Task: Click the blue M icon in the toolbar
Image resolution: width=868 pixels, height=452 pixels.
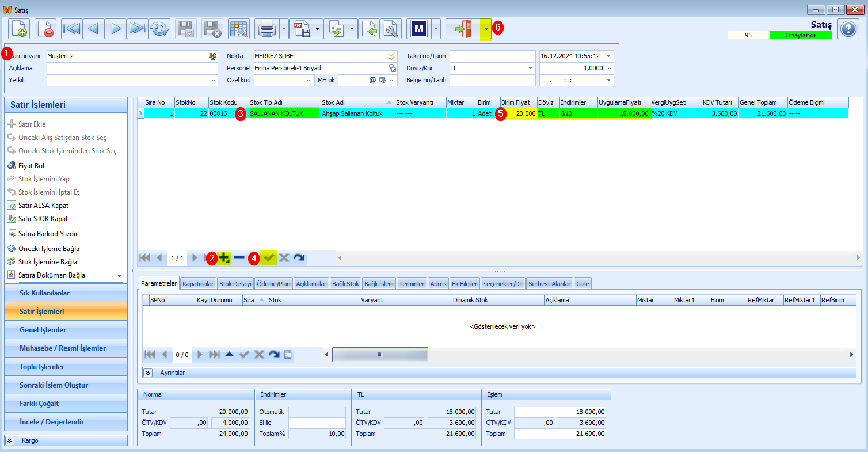Action: (418, 29)
